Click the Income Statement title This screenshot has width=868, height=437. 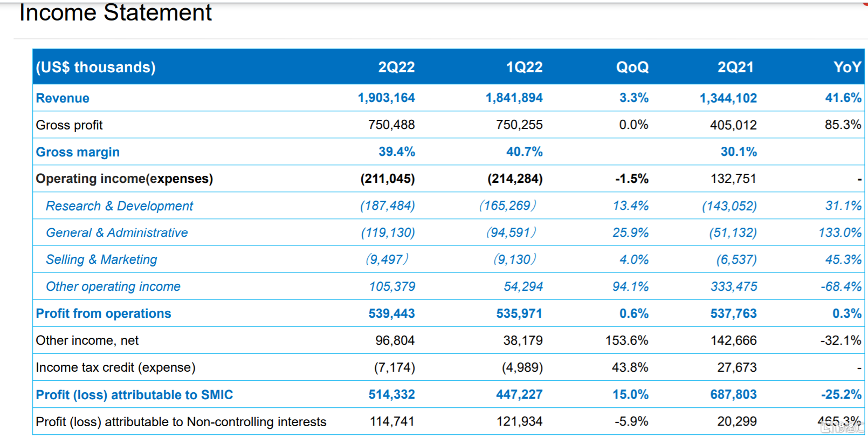(115, 12)
